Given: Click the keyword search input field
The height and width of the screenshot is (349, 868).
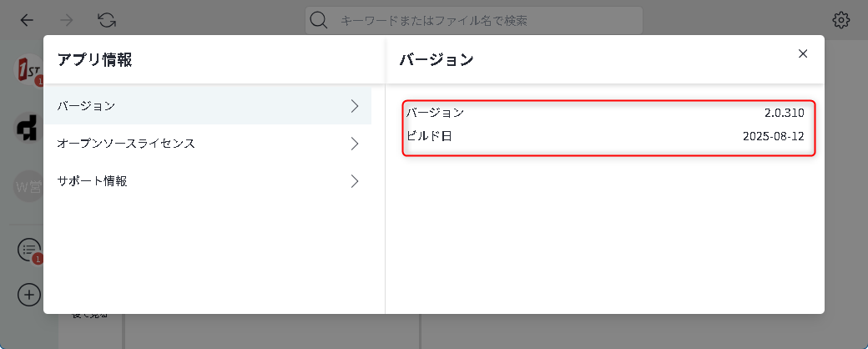Looking at the screenshot, I should 484,20.
